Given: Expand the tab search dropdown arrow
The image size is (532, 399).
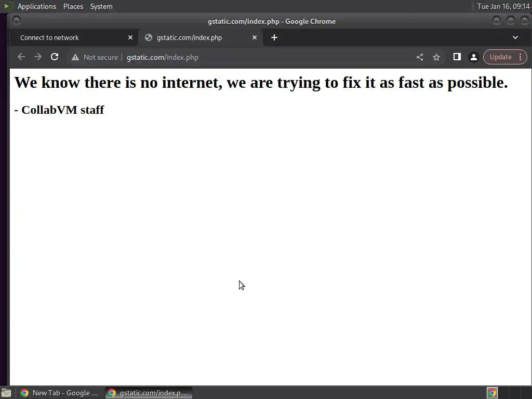Looking at the screenshot, I should (x=515, y=37).
